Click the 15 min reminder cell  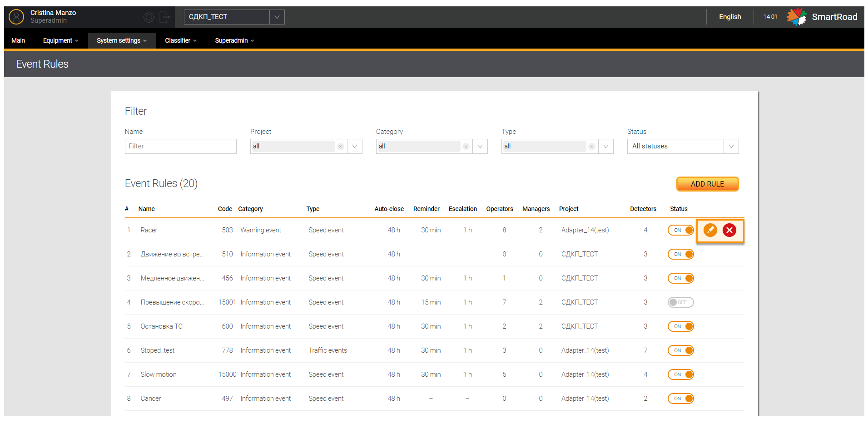click(x=431, y=302)
